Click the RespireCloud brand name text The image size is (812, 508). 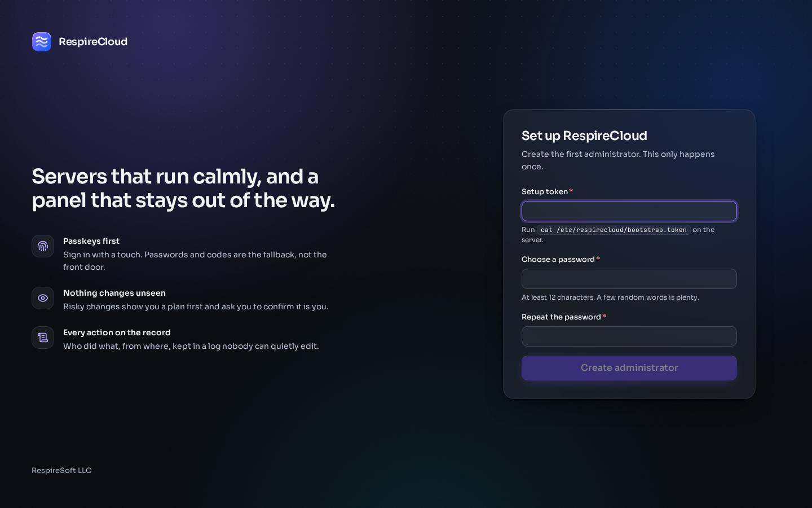(93, 42)
